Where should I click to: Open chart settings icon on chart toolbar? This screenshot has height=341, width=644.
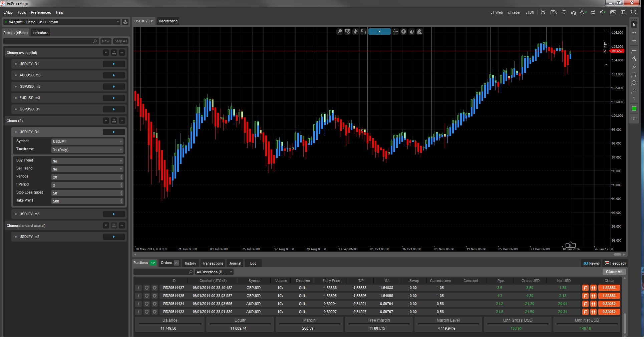[x=348, y=32]
